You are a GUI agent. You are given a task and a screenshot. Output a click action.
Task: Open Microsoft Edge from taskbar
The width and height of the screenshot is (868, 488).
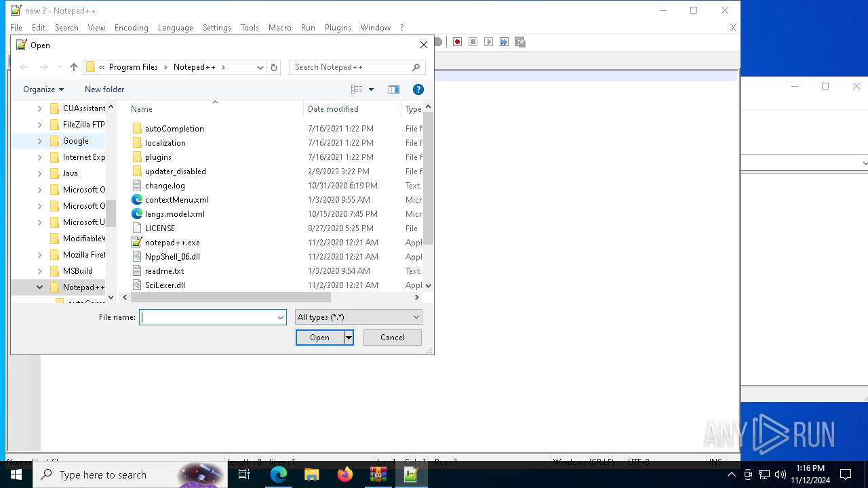coord(279,474)
